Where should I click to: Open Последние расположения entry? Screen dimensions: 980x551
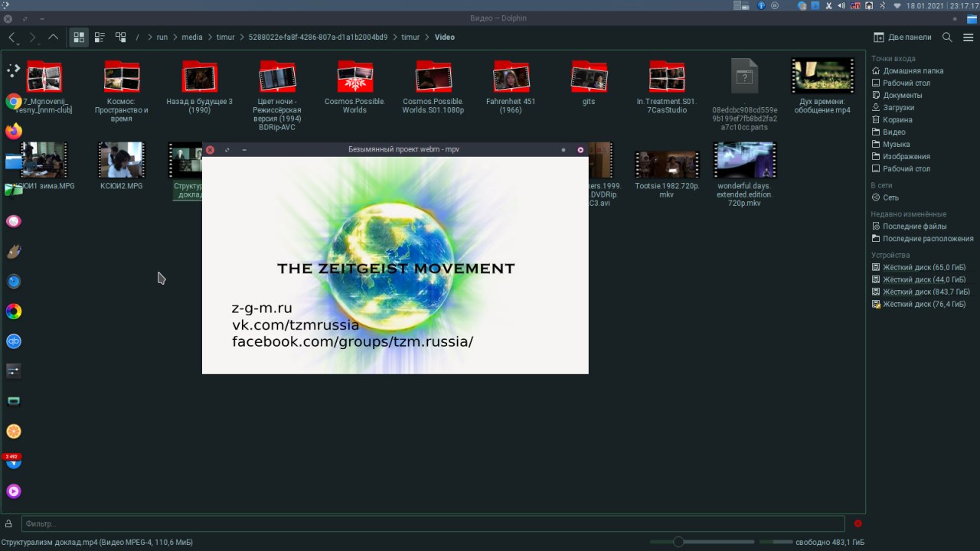click(x=923, y=238)
